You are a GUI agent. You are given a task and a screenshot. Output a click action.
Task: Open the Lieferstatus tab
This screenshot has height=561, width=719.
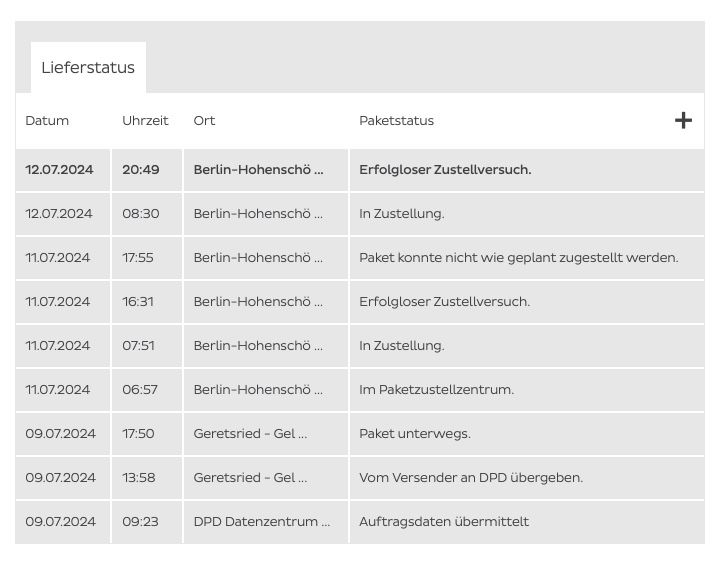click(x=88, y=68)
